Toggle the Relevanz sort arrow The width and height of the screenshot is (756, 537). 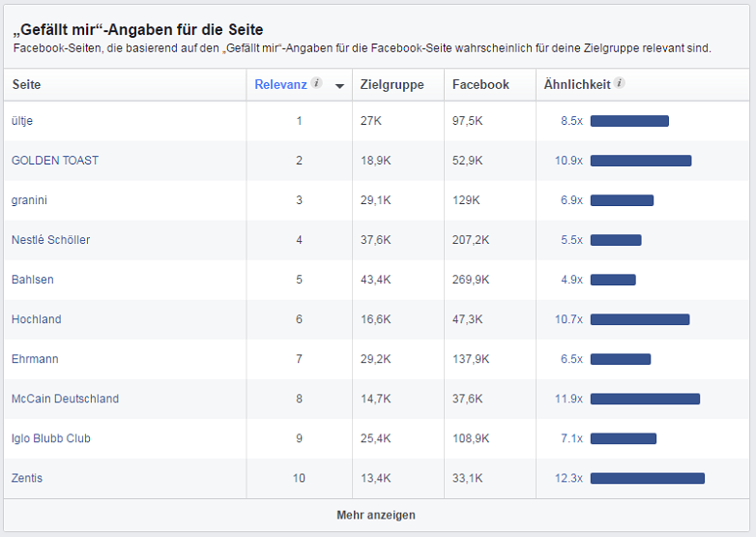(x=339, y=86)
